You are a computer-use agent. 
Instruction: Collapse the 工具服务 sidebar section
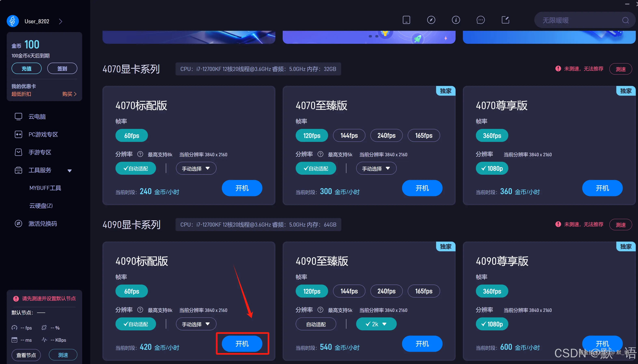(70, 170)
